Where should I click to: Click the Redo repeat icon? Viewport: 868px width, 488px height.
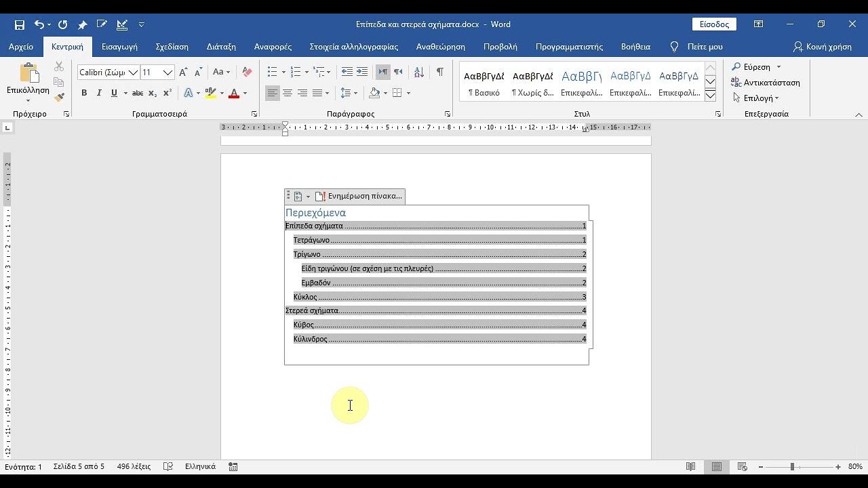(x=62, y=24)
